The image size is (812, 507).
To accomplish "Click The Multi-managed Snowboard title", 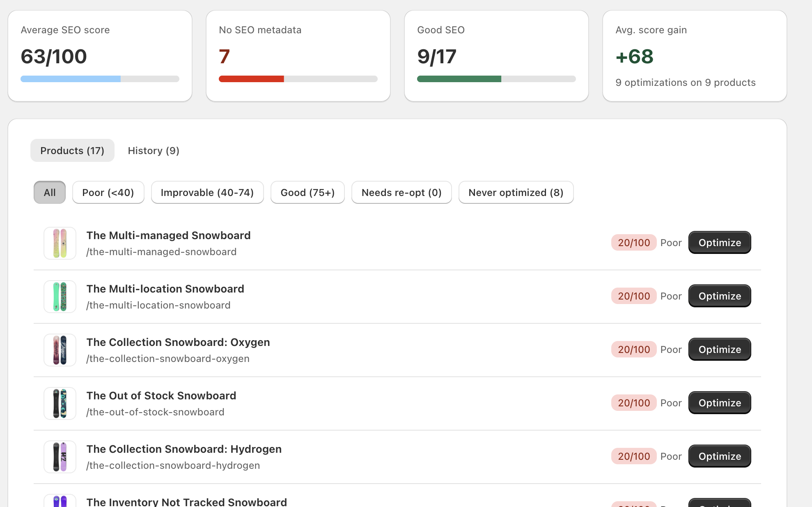I will pos(168,235).
